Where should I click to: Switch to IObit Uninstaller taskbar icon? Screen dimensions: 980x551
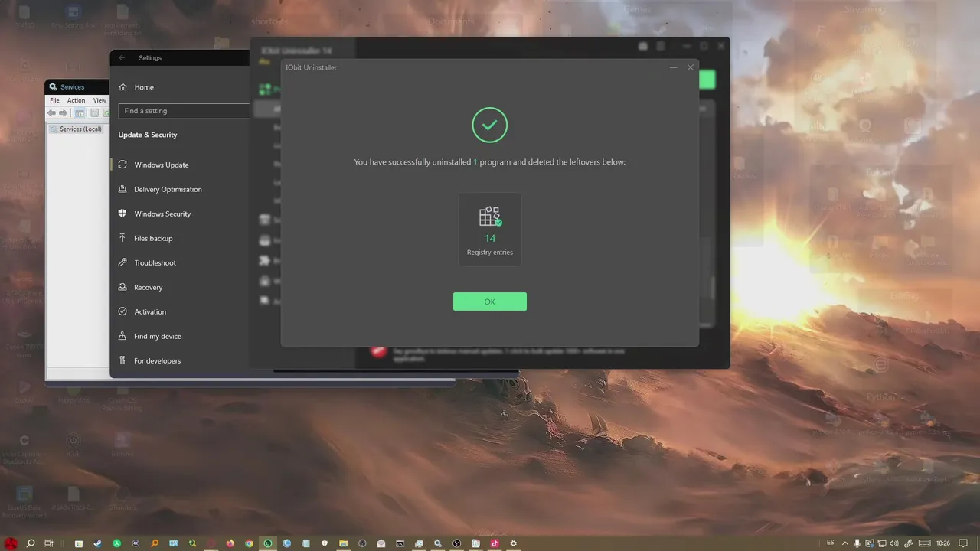268,543
